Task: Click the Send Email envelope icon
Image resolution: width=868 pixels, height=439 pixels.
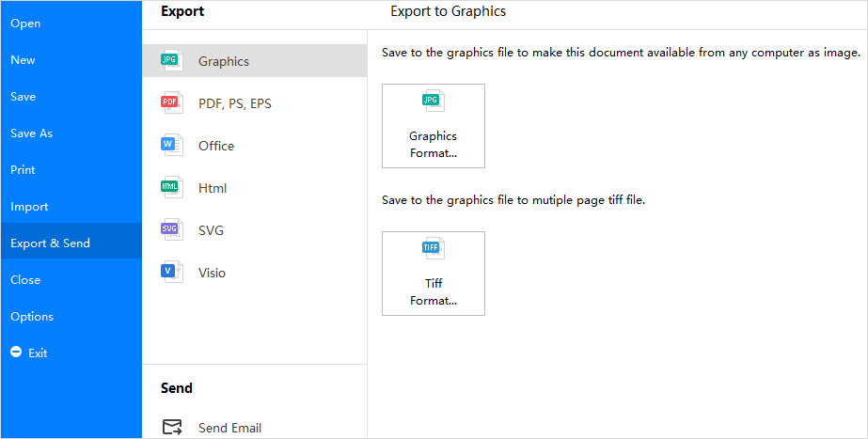Action: pyautogui.click(x=171, y=427)
